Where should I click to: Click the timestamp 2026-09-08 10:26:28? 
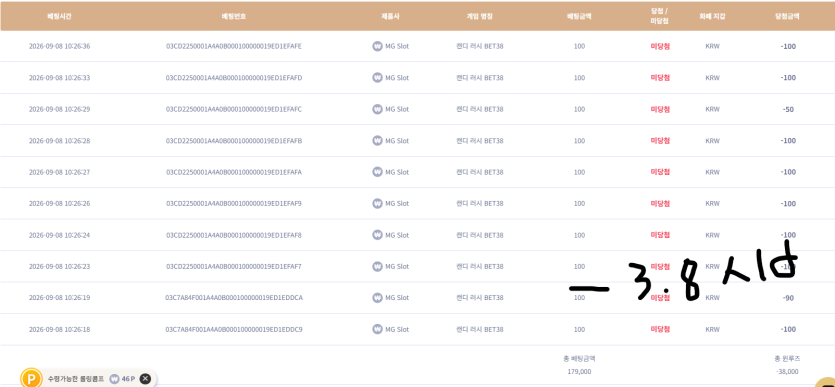coord(59,141)
